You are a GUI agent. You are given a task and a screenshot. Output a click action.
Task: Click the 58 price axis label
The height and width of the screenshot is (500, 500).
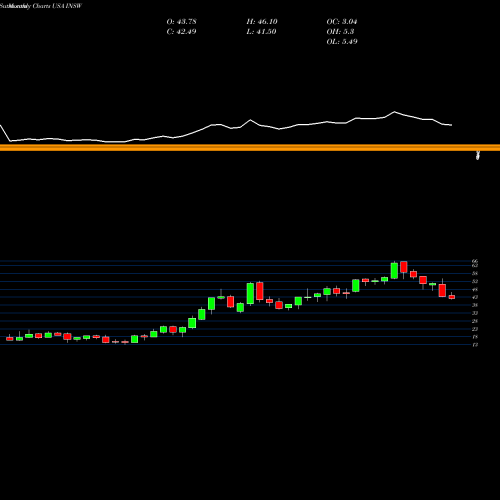475,273
